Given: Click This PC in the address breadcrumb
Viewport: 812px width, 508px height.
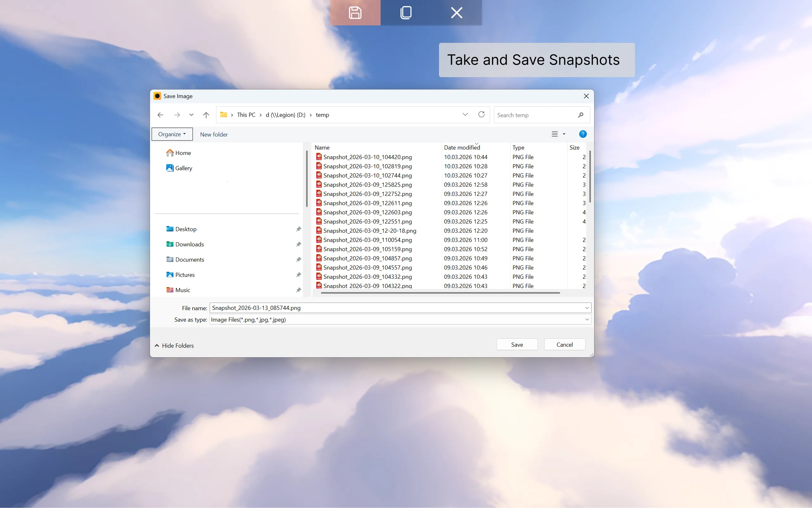Looking at the screenshot, I should (246, 115).
